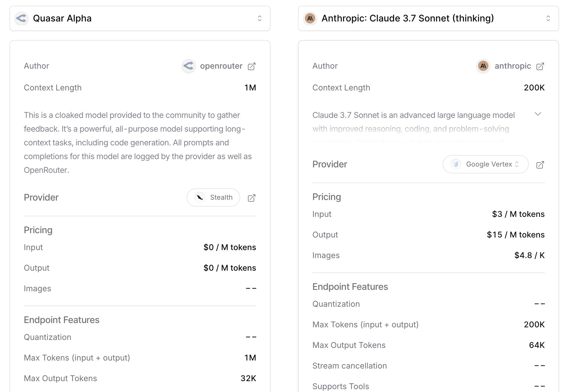Viewport: 564px width, 392px height.
Task: Open the Quasar Alpha model dropdown
Action: click(140, 18)
